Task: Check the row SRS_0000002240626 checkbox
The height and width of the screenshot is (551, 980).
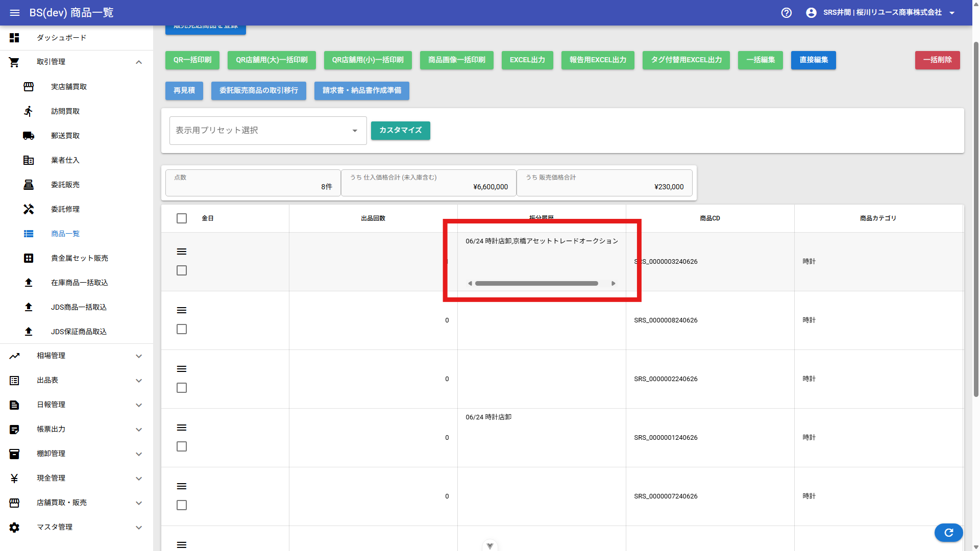Action: (182, 388)
